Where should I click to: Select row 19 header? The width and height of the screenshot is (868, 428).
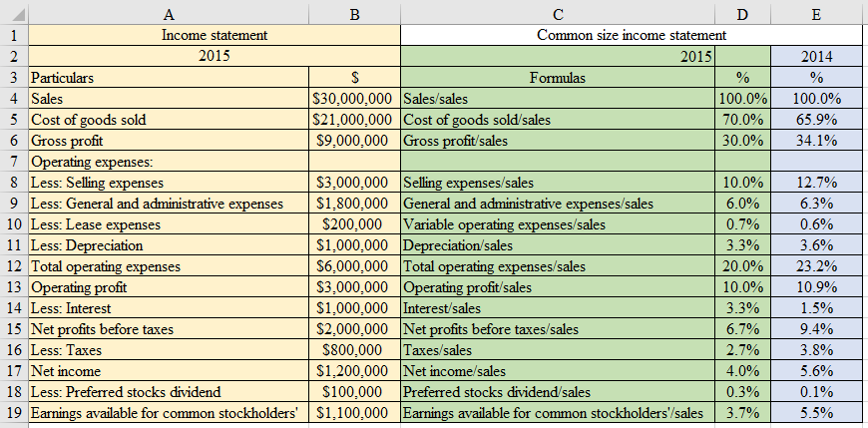(13, 413)
